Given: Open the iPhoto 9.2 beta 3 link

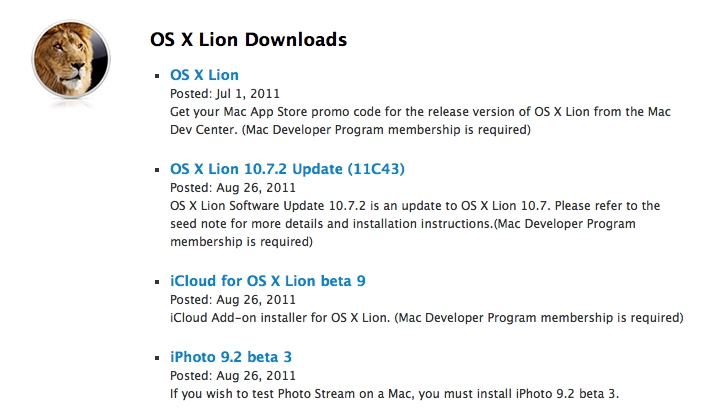Looking at the screenshot, I should click(230, 357).
